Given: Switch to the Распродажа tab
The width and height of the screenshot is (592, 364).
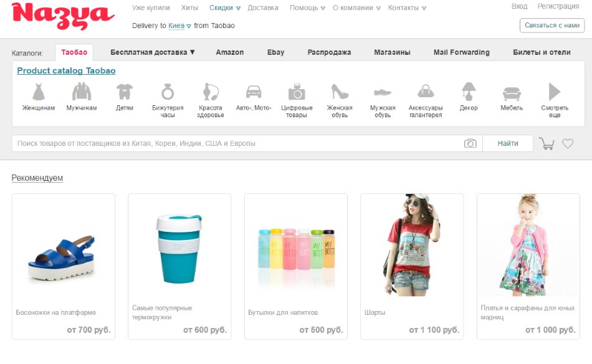Looking at the screenshot, I should pos(329,52).
